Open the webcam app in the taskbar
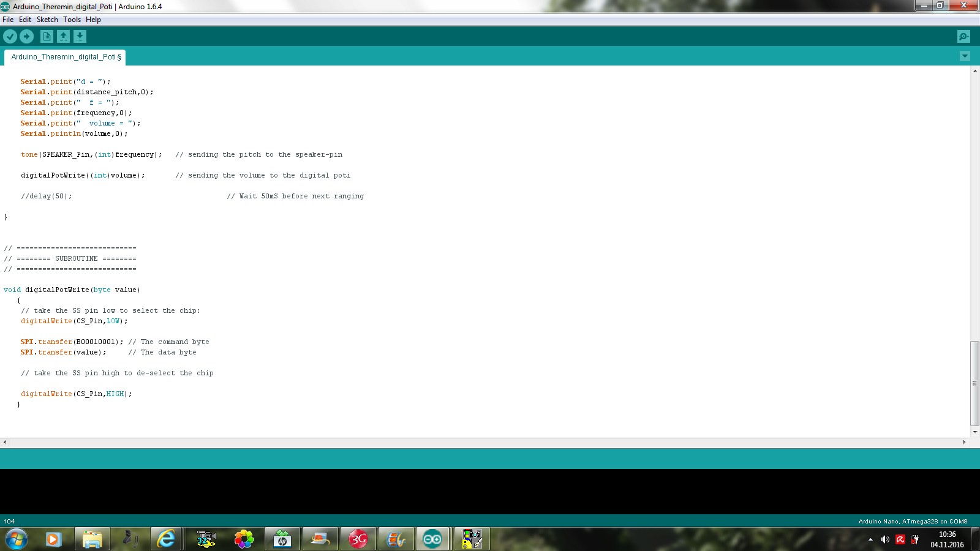980x551 pixels. 130,539
